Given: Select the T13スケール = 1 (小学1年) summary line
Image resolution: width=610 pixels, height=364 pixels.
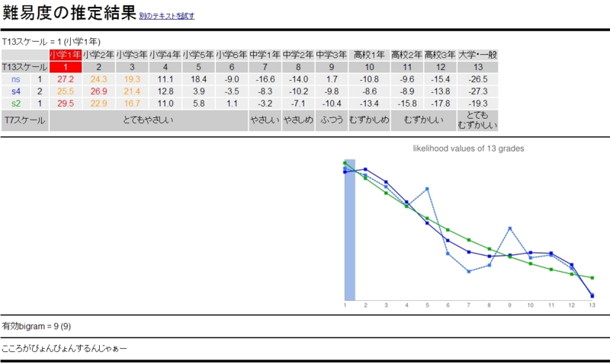Looking at the screenshot, I should tap(51, 42).
